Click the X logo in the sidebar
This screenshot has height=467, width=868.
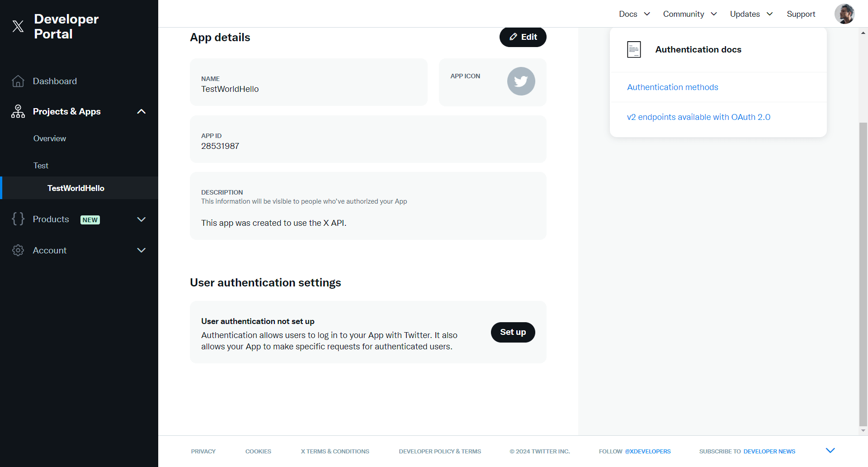coord(18,26)
